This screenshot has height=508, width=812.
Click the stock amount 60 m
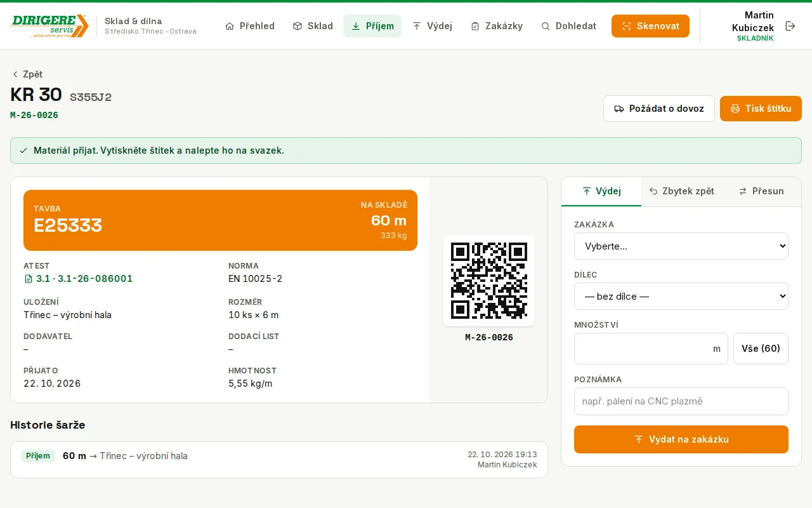click(x=389, y=220)
